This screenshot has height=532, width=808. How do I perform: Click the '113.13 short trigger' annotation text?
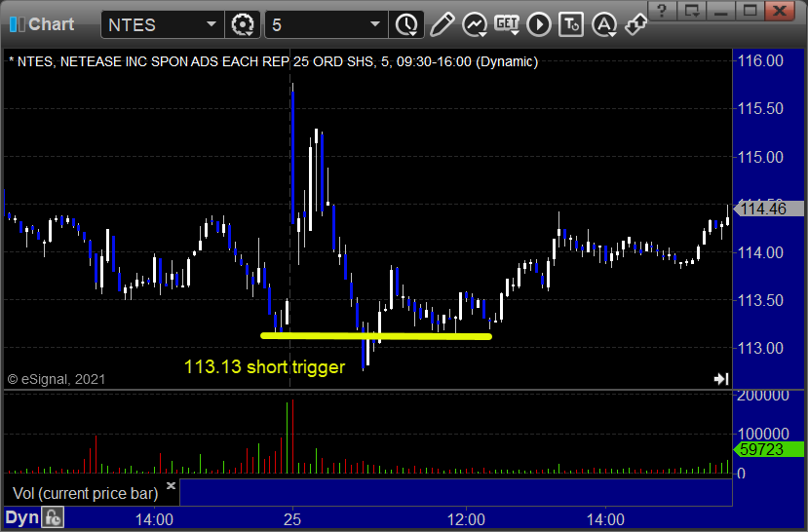pyautogui.click(x=264, y=366)
